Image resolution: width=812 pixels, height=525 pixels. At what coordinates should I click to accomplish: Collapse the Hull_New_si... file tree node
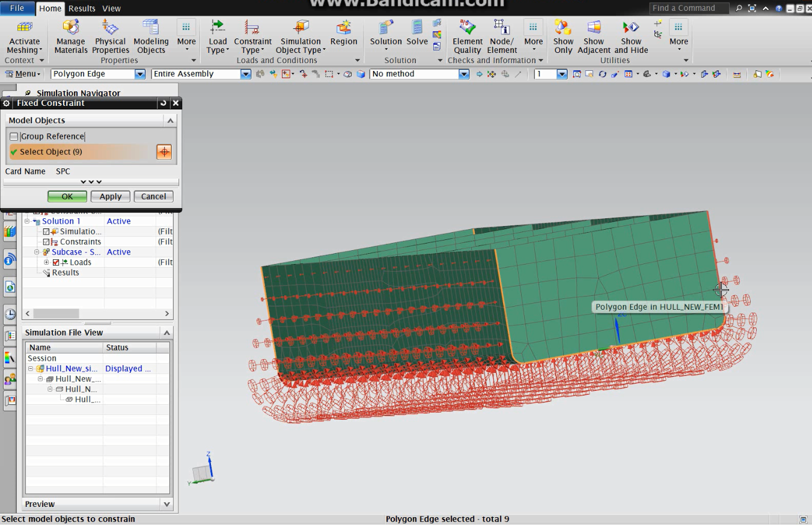pyautogui.click(x=31, y=369)
